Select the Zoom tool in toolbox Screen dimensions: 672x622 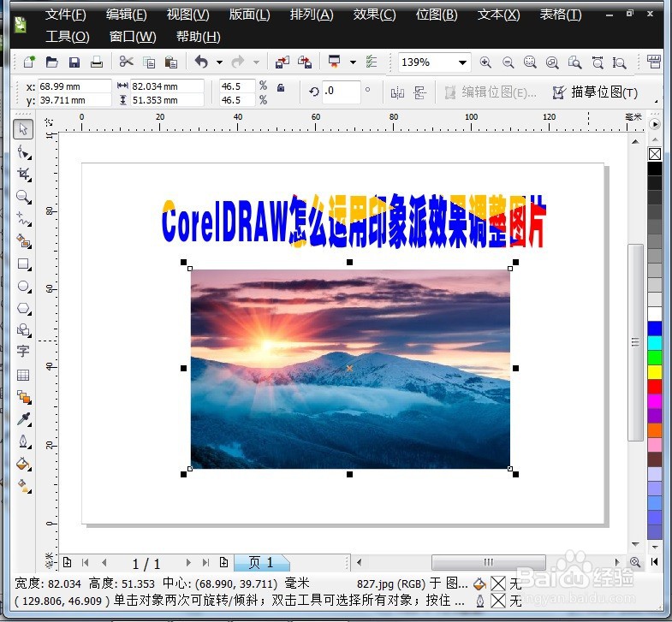(x=23, y=197)
